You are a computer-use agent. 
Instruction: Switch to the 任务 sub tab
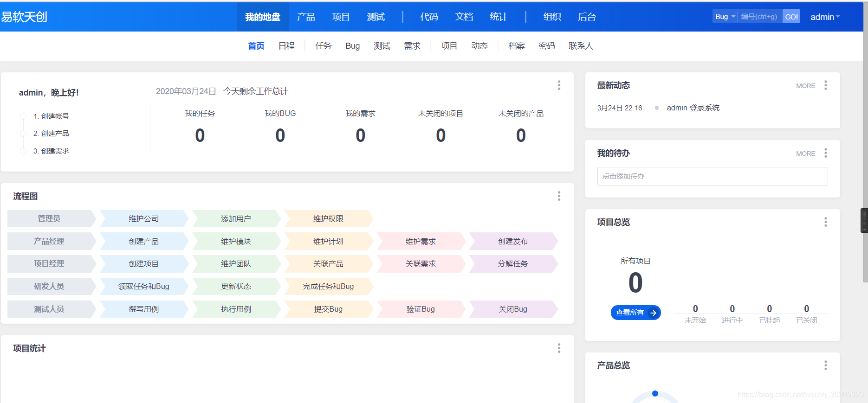click(x=323, y=46)
